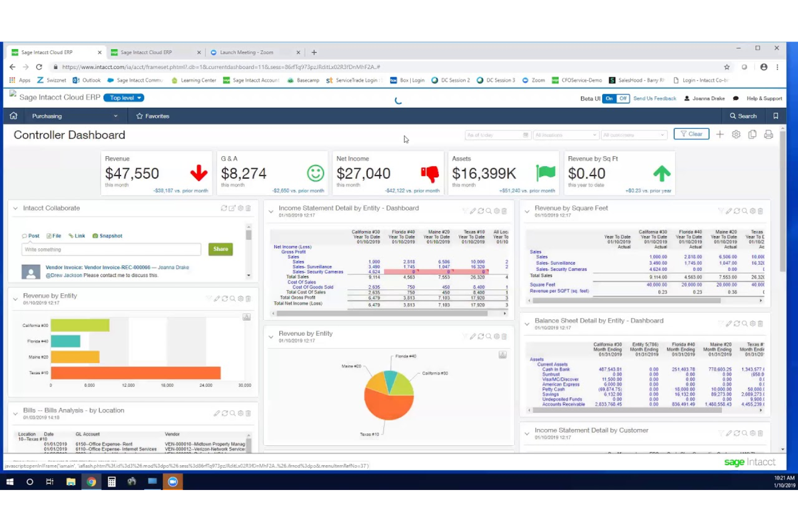The image size is (798, 532).
Task: Edit the Revenue by Entity bar chart panel
Action: click(x=217, y=299)
